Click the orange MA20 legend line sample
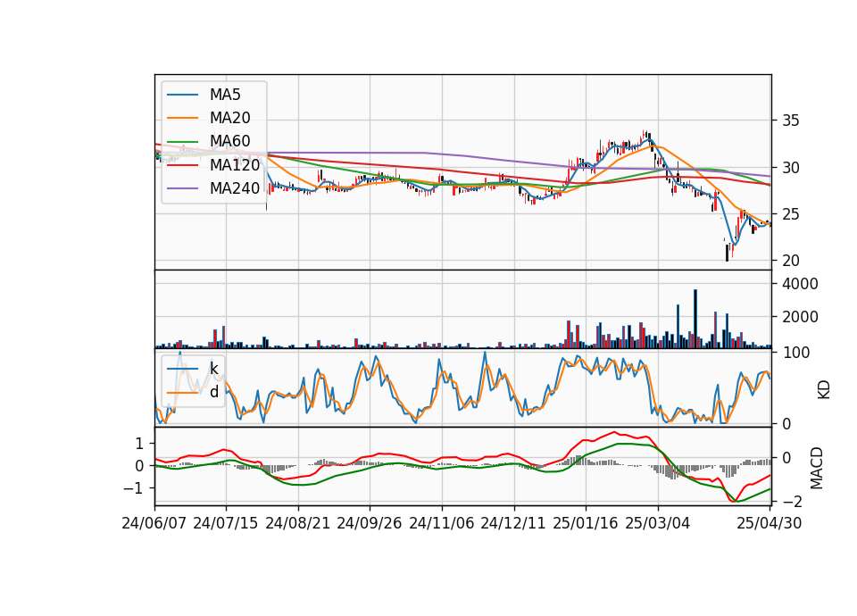Viewport: 857px width, 616px height. 182,119
